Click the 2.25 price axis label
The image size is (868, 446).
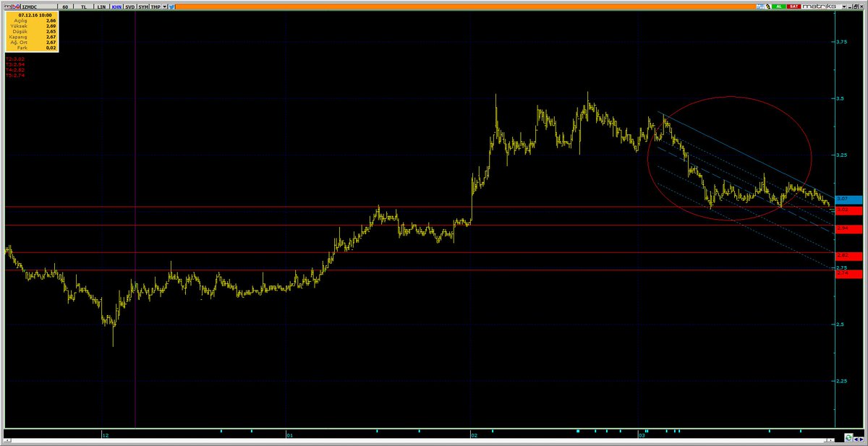[843, 380]
